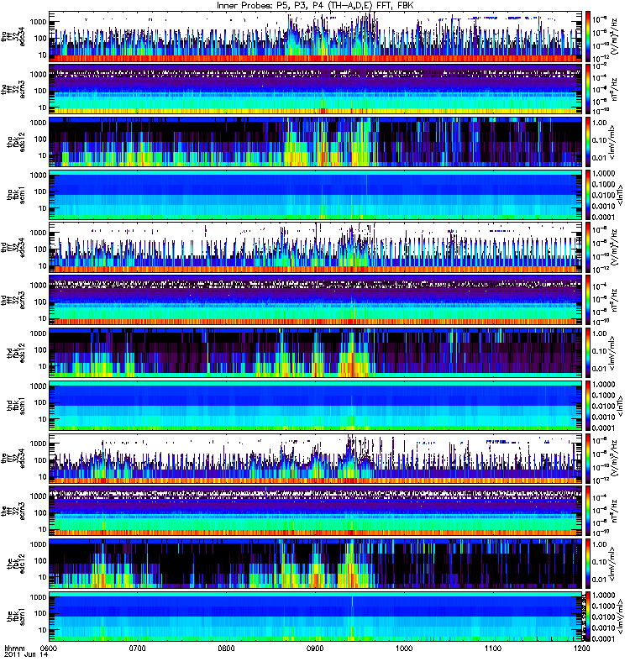Click the 1000 time axis tick label
This screenshot has height=672, width=630.
[x=404, y=648]
